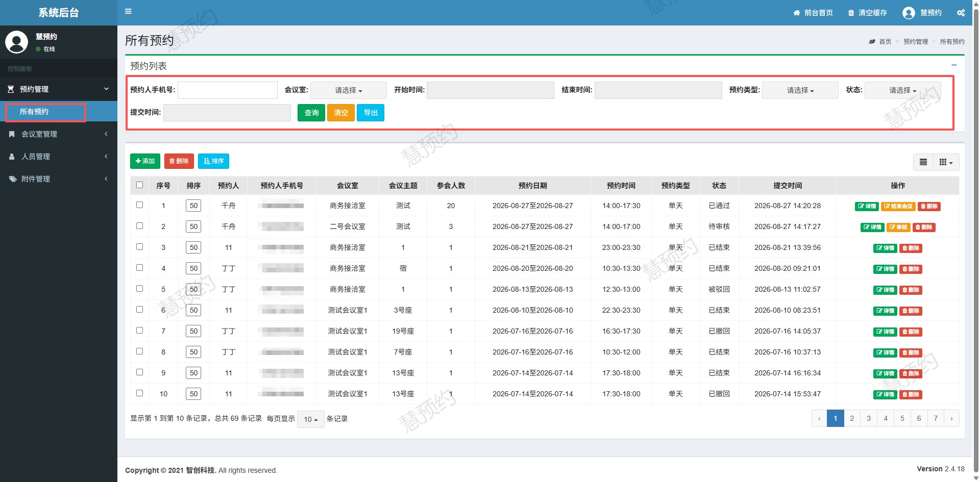980x482 pixels.
Task: Expand the 会议室管理 sidebar menu
Action: [59, 134]
